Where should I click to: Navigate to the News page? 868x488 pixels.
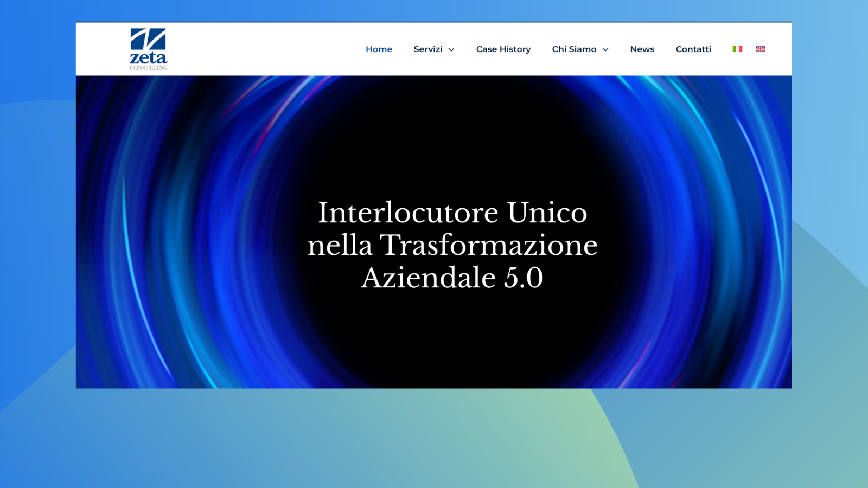click(x=642, y=49)
